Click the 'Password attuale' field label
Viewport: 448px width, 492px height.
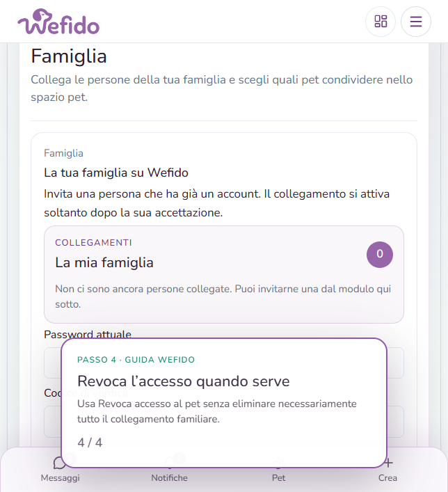coord(88,335)
